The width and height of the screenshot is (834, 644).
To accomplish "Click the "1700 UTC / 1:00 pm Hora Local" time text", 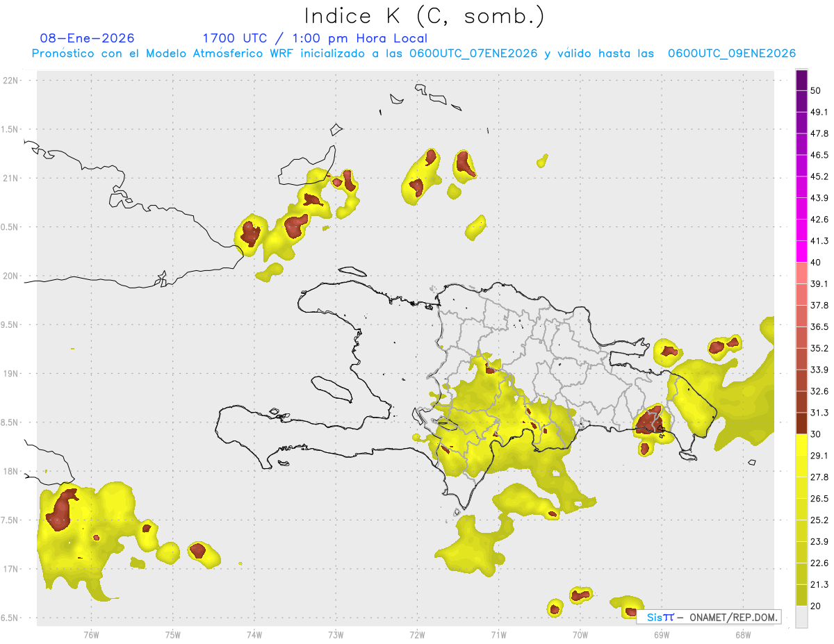I will point(315,38).
